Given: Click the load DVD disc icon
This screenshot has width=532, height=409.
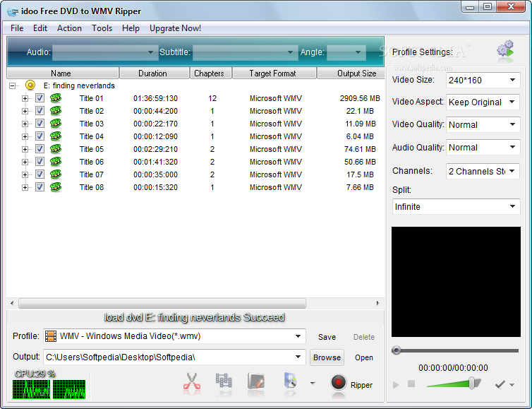Looking at the screenshot, I should coord(290,381).
